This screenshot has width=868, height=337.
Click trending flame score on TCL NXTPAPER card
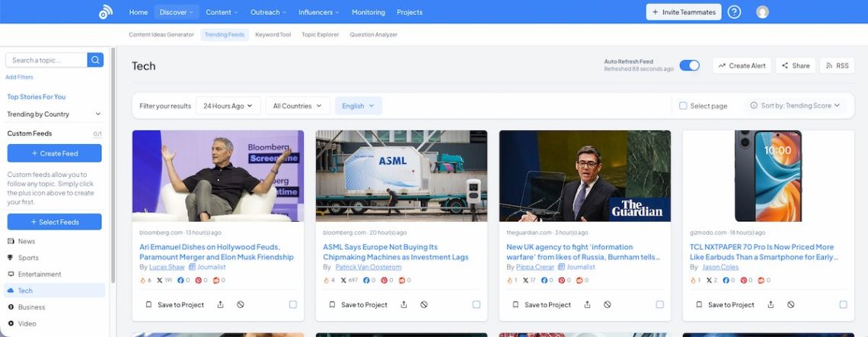[x=694, y=281]
